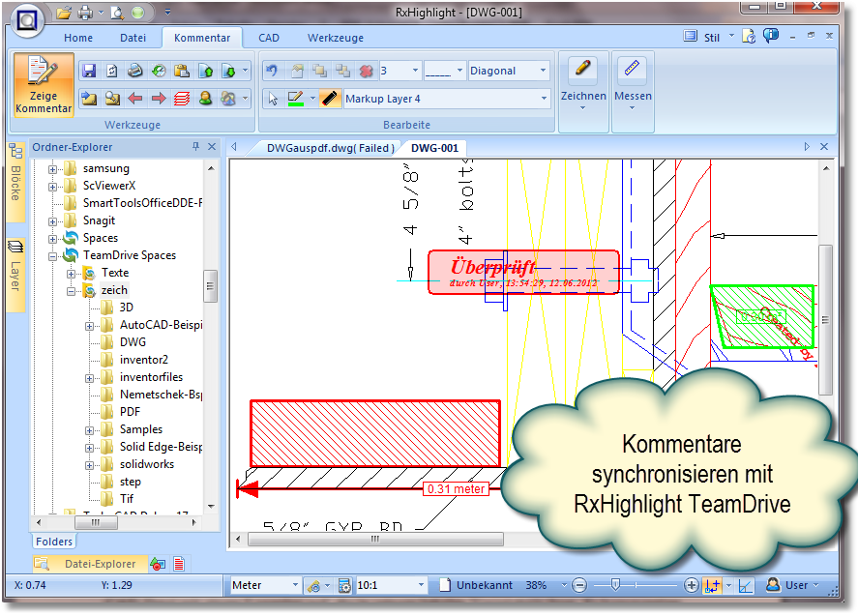Click the print icon in Werkzeuge
The height and width of the screenshot is (616, 858).
[135, 71]
